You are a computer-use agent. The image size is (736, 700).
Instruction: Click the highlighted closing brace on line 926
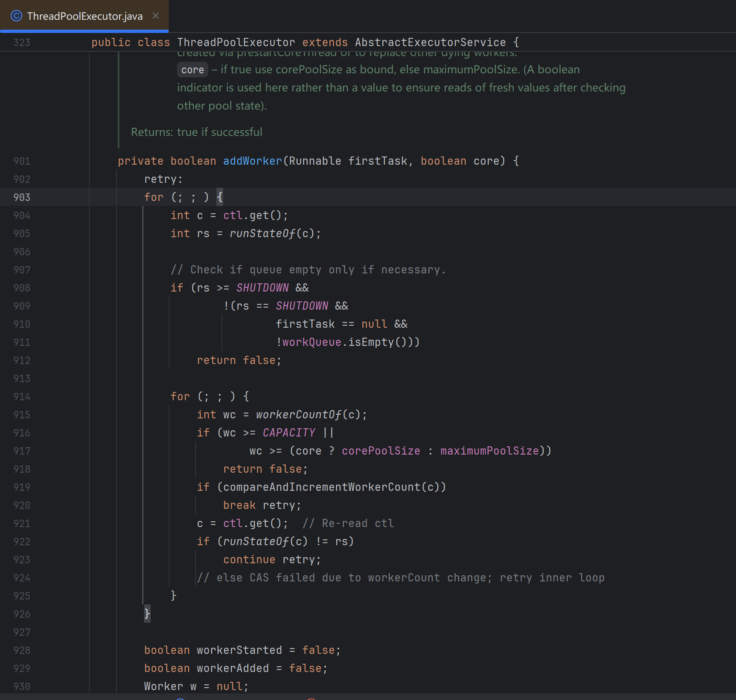point(147,614)
